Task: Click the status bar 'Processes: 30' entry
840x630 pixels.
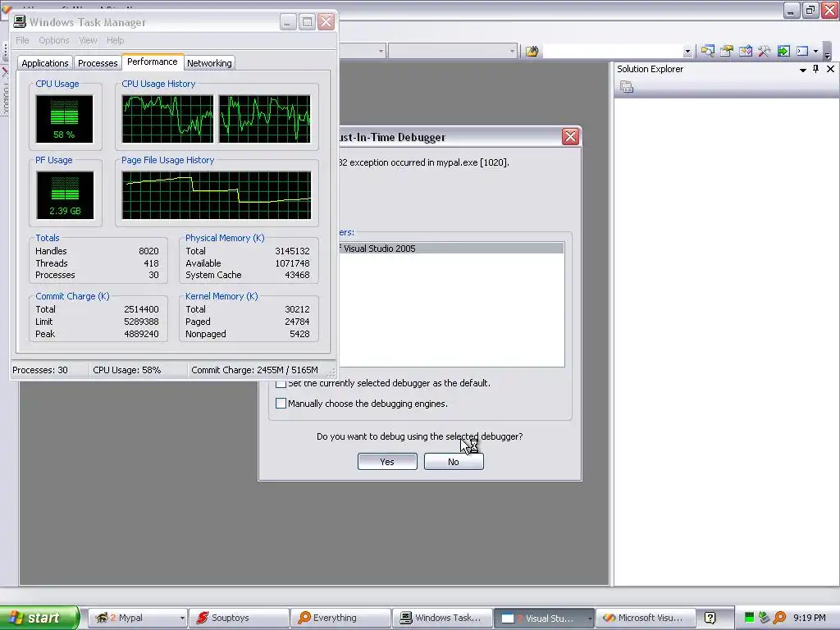Action: click(x=40, y=370)
